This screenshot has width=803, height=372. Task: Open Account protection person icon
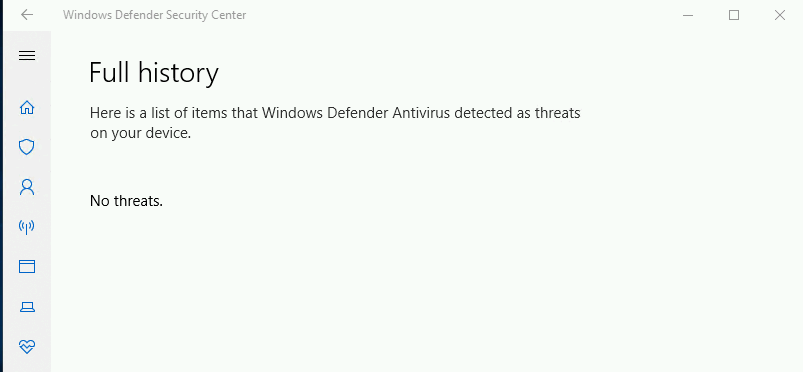point(27,187)
